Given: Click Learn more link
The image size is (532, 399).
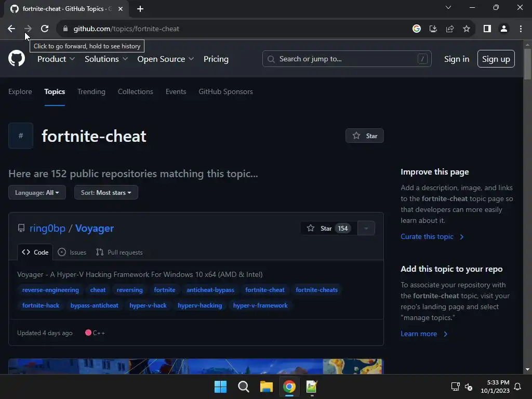Looking at the screenshot, I should (424, 334).
